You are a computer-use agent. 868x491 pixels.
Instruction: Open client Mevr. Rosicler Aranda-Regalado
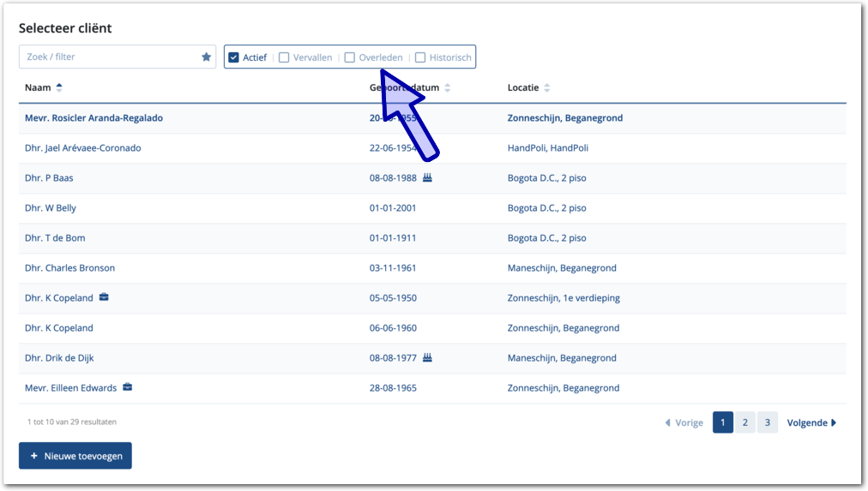click(93, 118)
